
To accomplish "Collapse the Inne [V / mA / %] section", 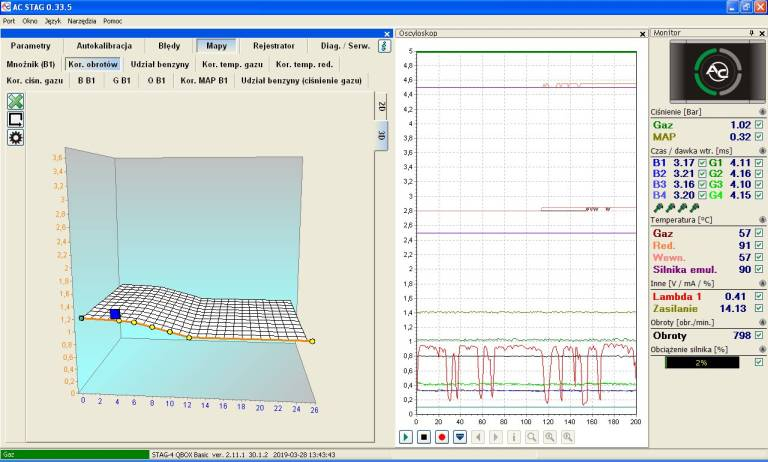I will tap(762, 284).
